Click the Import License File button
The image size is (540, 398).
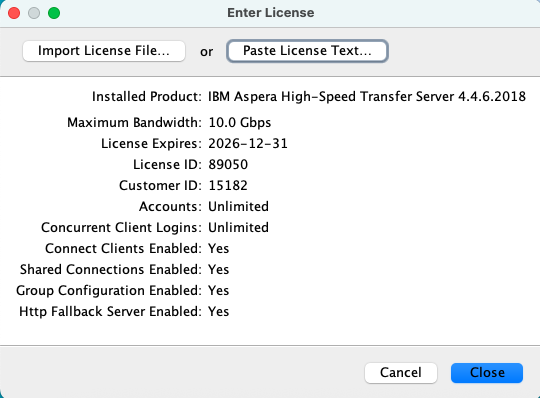point(104,51)
